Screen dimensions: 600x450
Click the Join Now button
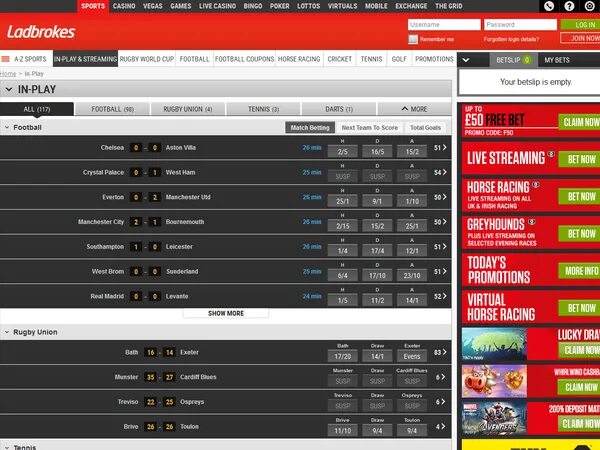point(581,38)
